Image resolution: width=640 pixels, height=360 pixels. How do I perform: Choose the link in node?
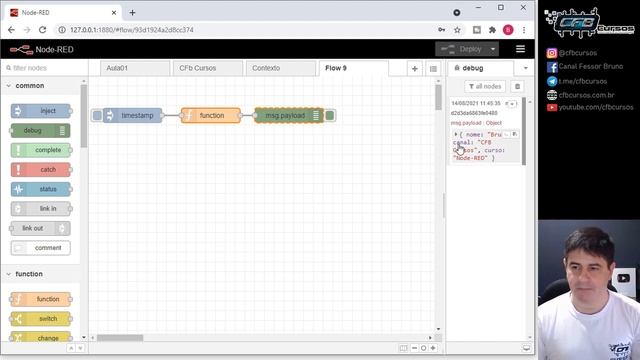[x=40, y=209]
